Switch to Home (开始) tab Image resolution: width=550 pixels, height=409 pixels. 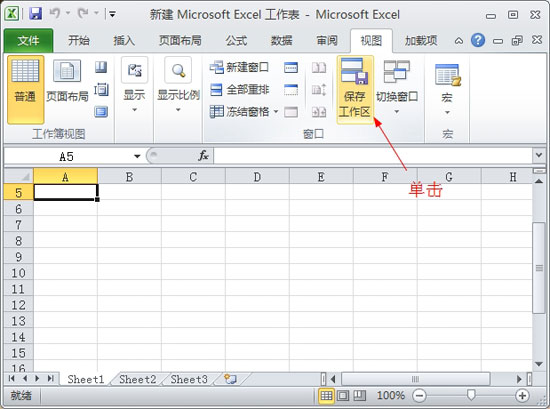coord(79,41)
